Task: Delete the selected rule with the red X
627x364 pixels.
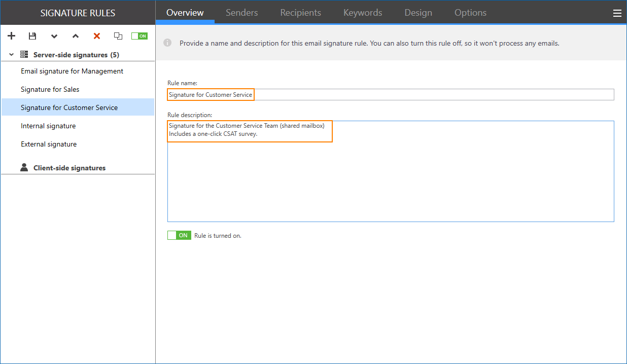Action: pyautogui.click(x=96, y=35)
